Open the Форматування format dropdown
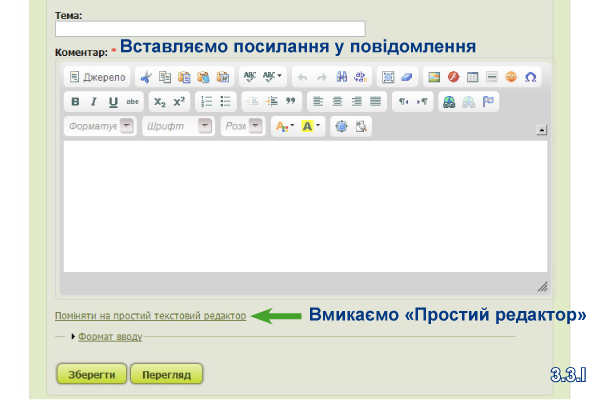The height and width of the screenshot is (400, 600). (x=99, y=126)
